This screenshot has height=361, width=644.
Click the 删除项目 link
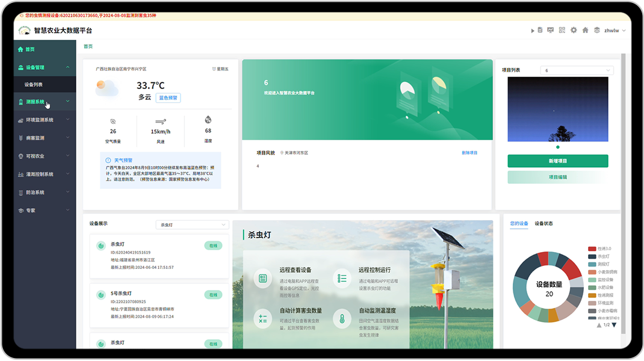pyautogui.click(x=470, y=152)
